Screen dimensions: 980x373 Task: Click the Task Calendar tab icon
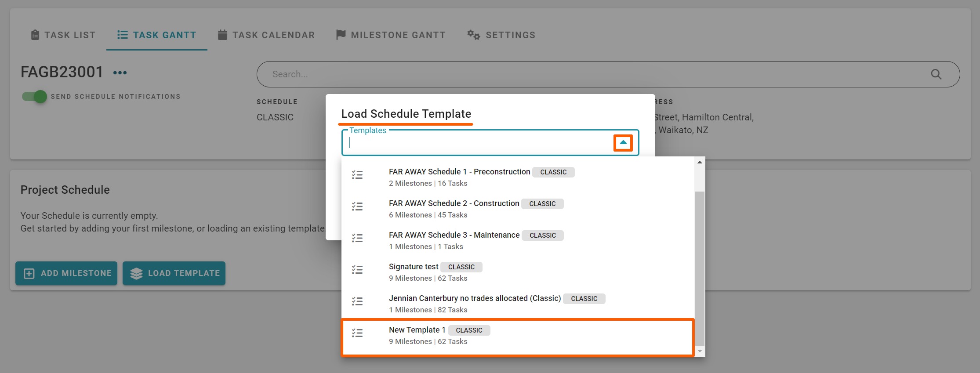[223, 35]
